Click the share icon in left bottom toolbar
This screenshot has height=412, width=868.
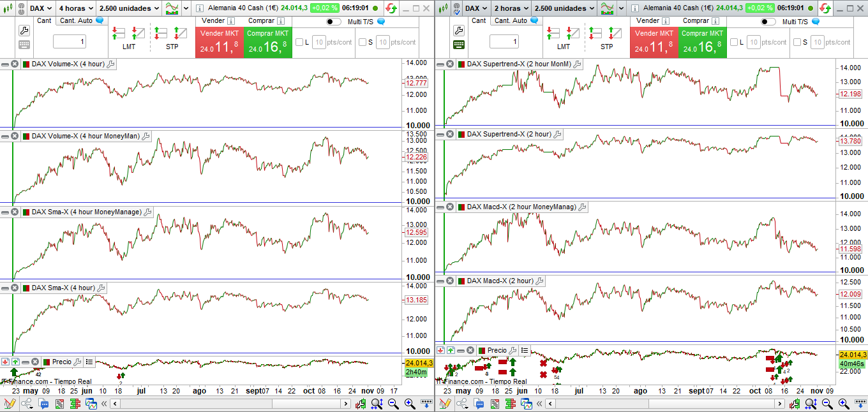point(27,404)
